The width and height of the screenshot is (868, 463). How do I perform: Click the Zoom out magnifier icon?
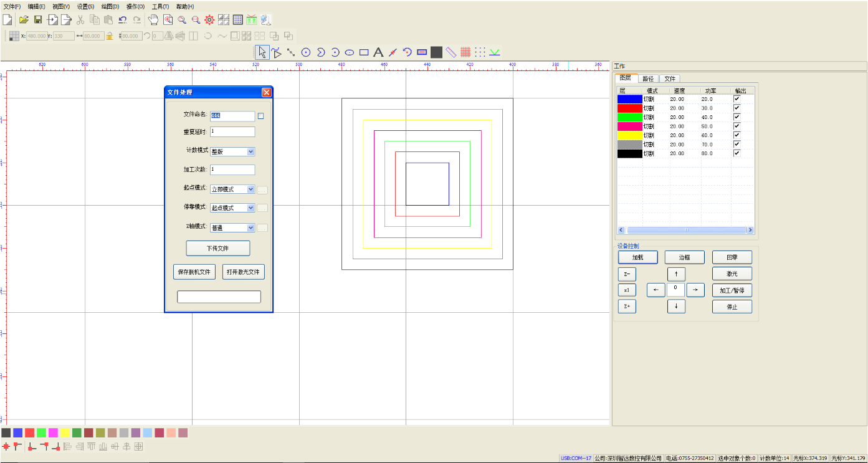(x=196, y=20)
